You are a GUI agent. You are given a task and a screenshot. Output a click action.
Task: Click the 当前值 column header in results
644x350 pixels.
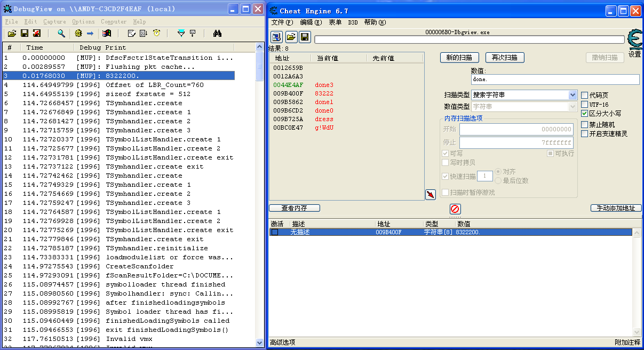[339, 58]
